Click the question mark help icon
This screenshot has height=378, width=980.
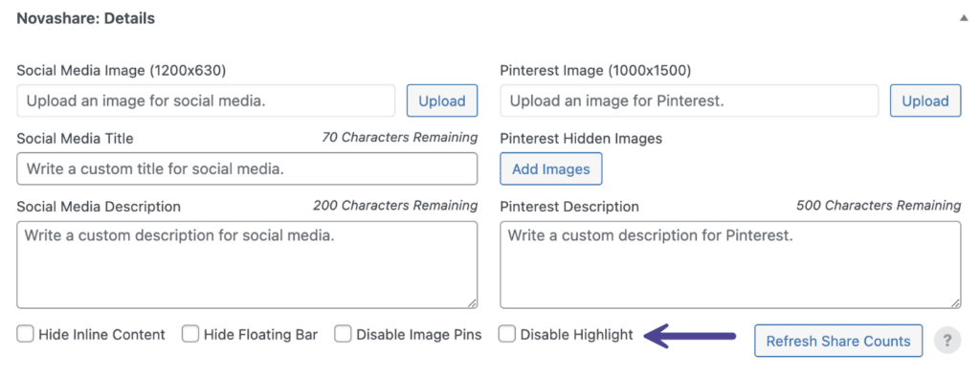(x=947, y=341)
